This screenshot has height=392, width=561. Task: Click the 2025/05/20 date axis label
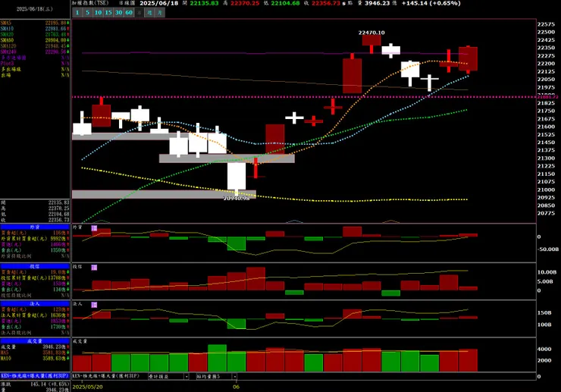pyautogui.click(x=87, y=387)
